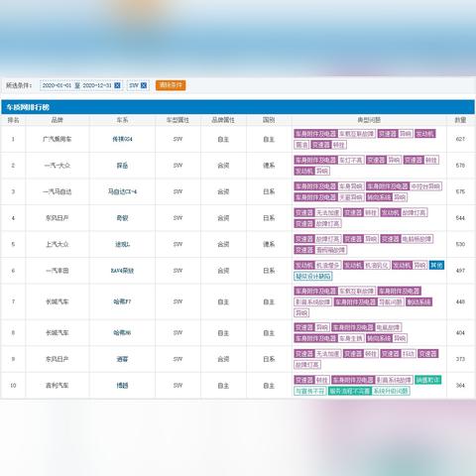Screen dimensions: 476x476
Task: Click the quantity value 373
Action: (460, 359)
